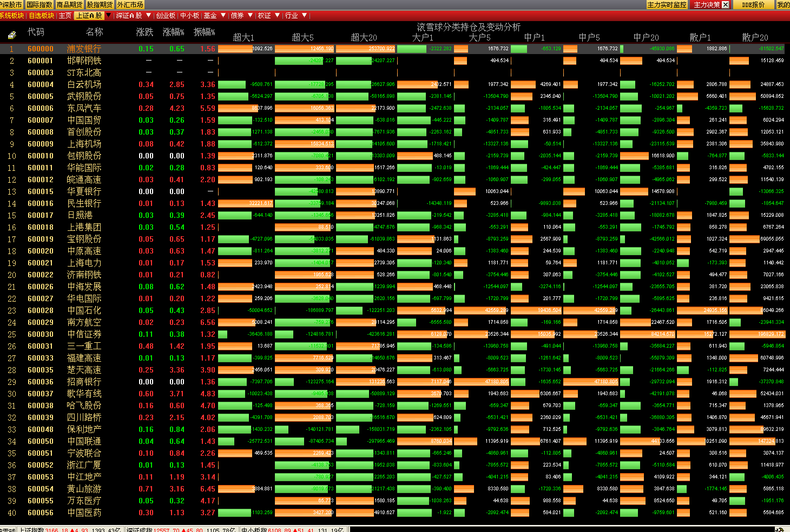
Task: Switch to the DDE报价 tab
Action: pyautogui.click(x=753, y=4)
